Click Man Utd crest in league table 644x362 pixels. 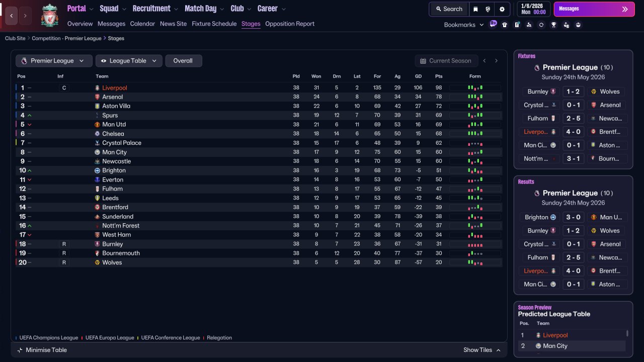[98, 125]
